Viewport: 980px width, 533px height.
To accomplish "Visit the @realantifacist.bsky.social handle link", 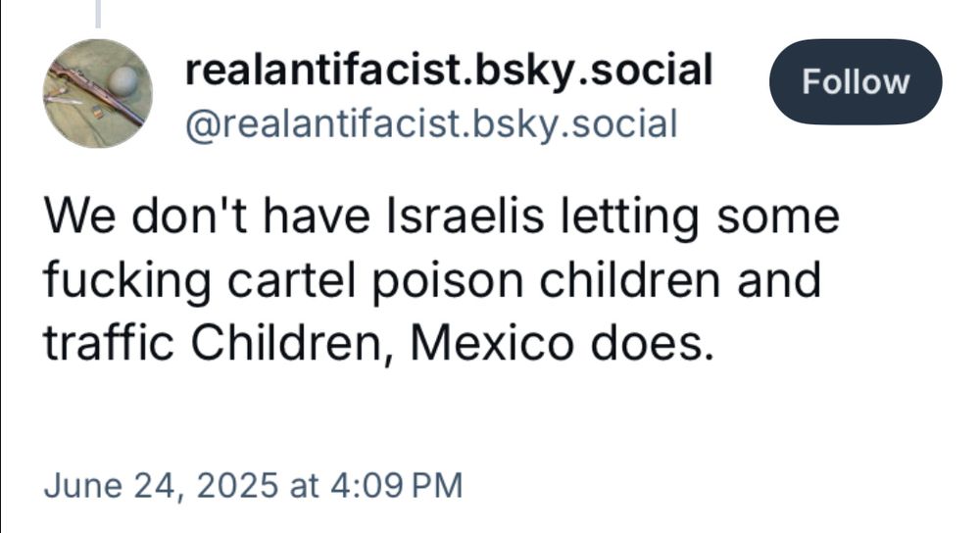I will pyautogui.click(x=431, y=123).
